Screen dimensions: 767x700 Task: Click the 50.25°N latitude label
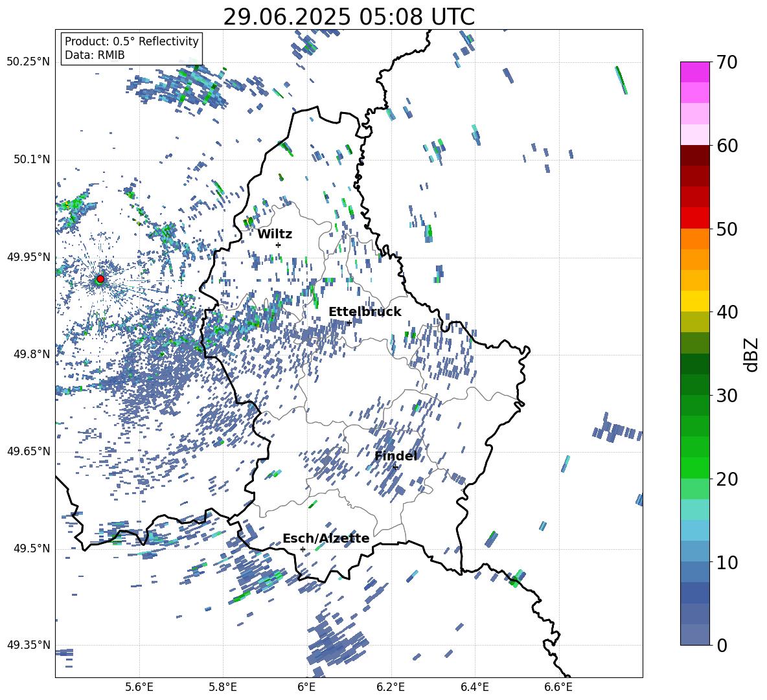tap(29, 62)
